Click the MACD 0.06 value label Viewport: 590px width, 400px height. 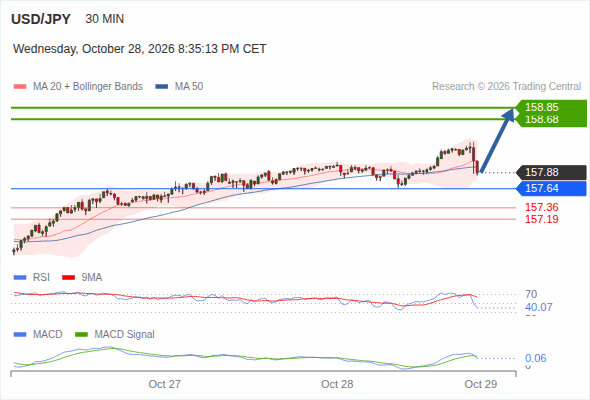536,358
